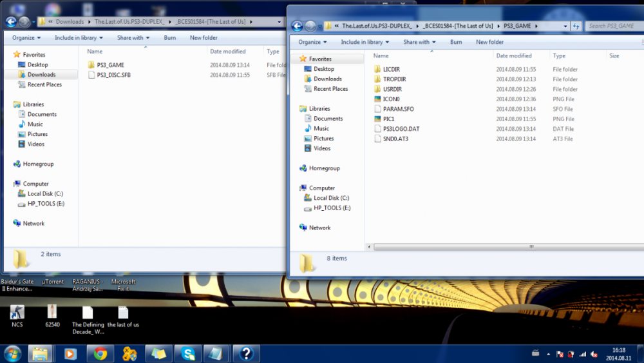
Task: Select 'the last of us' desktop file
Action: (x=123, y=317)
